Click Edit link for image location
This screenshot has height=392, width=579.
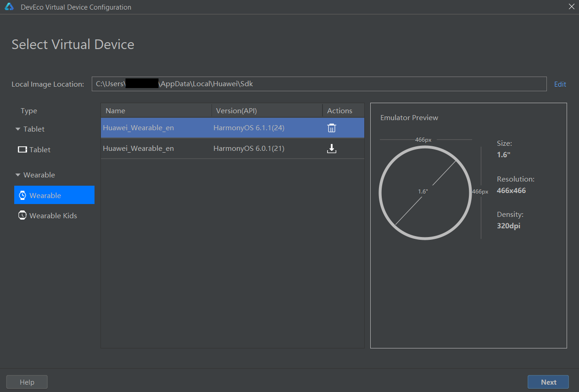[x=560, y=84]
